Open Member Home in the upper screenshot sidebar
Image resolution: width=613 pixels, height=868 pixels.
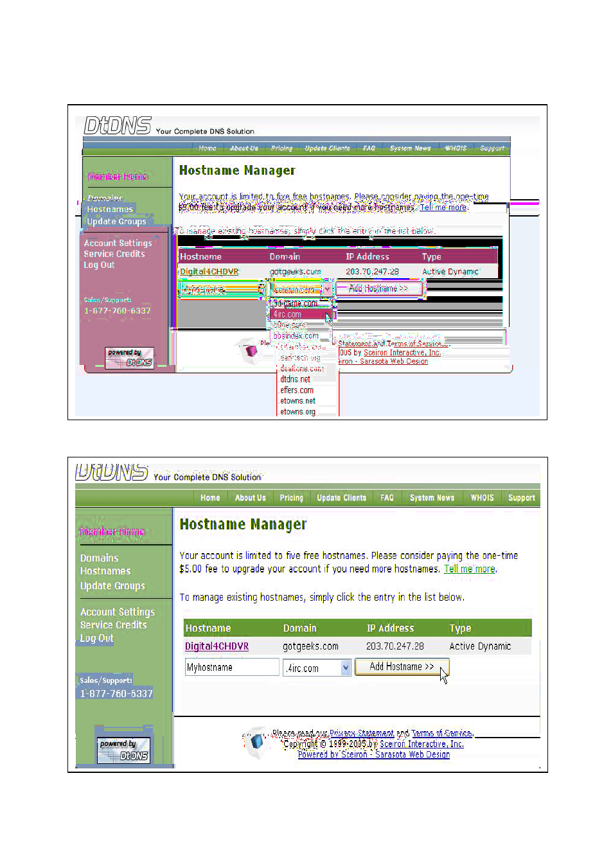coord(118,176)
